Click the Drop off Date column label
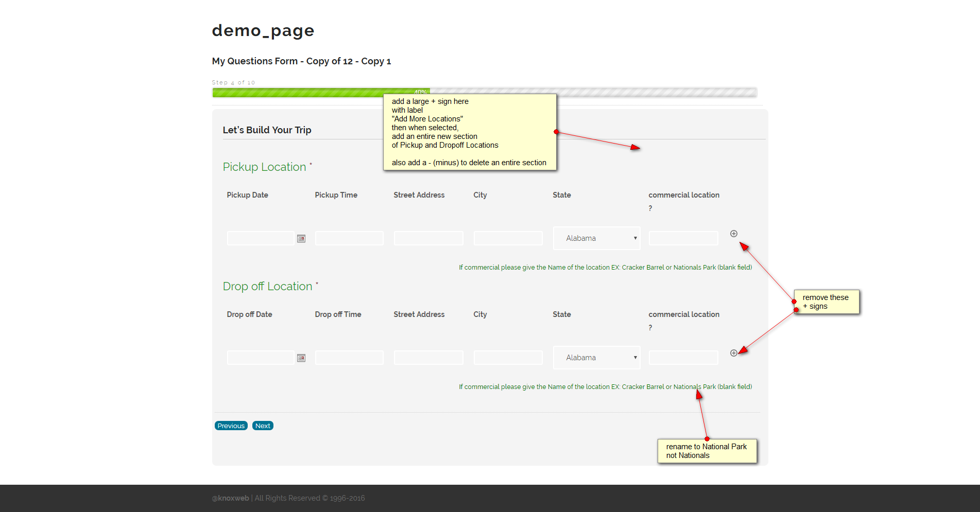 250,314
